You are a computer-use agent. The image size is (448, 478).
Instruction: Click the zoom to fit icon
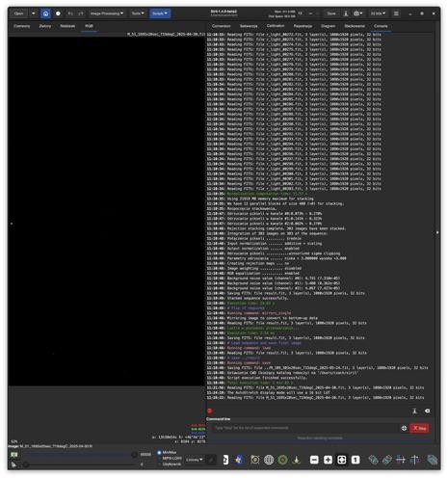342,460
